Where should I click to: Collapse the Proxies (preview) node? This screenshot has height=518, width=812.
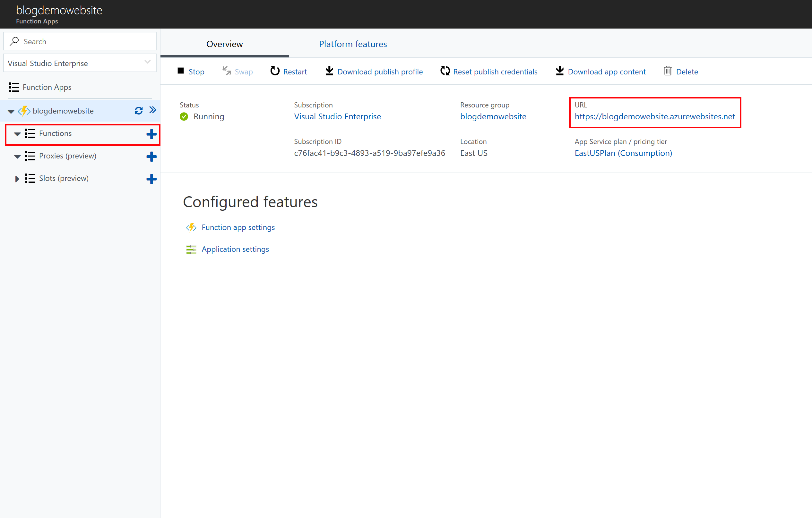(x=17, y=157)
